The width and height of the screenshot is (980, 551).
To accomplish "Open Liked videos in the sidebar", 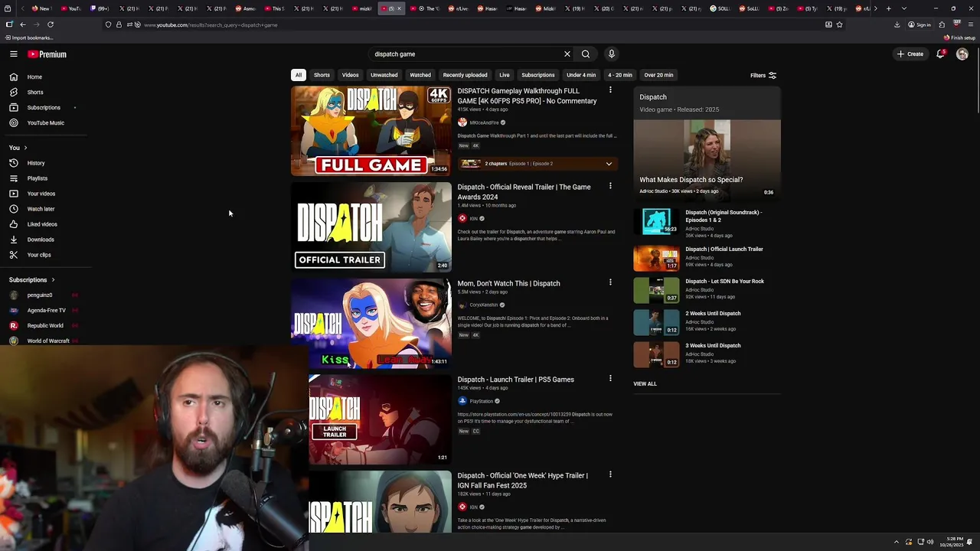I will pos(41,224).
